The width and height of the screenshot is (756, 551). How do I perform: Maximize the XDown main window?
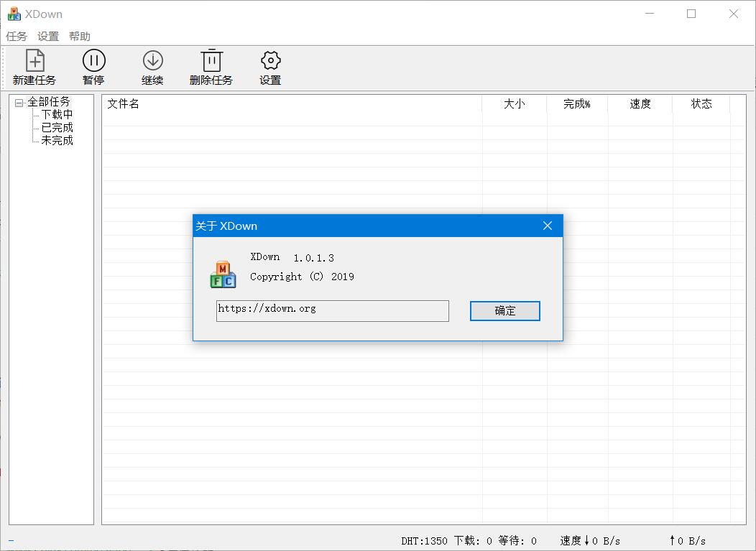coord(691,14)
